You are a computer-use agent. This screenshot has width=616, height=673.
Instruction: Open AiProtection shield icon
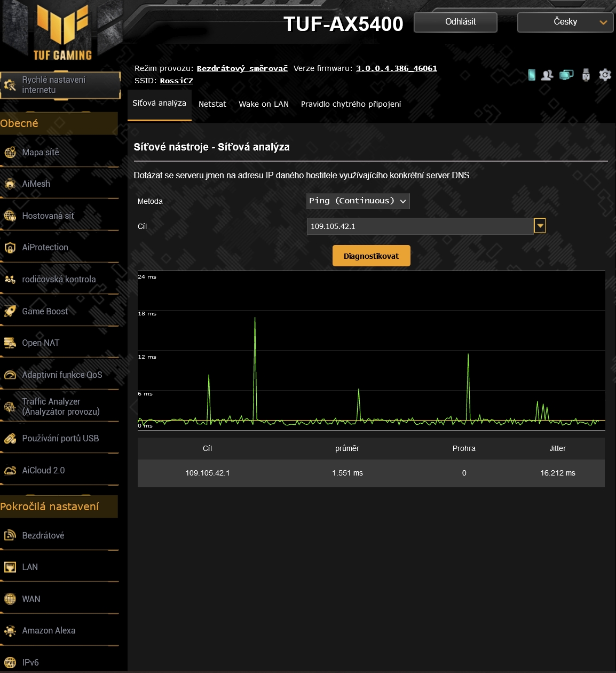click(x=10, y=248)
